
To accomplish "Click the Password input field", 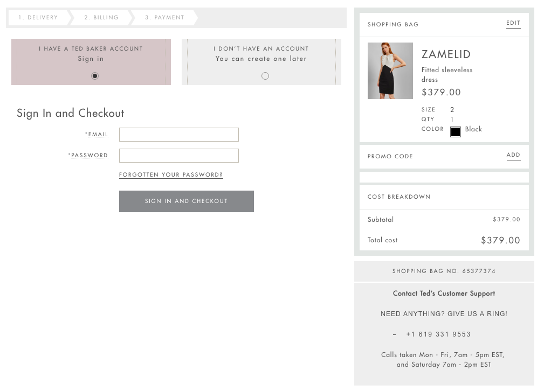I will click(178, 156).
